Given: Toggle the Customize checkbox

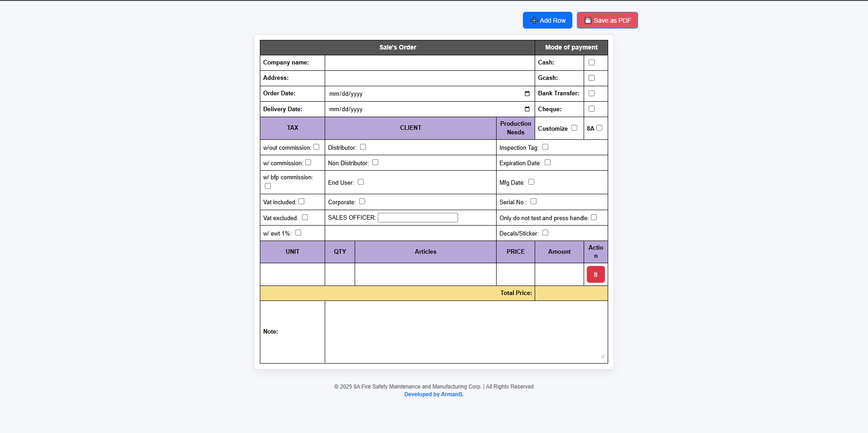Looking at the screenshot, I should coord(574,128).
